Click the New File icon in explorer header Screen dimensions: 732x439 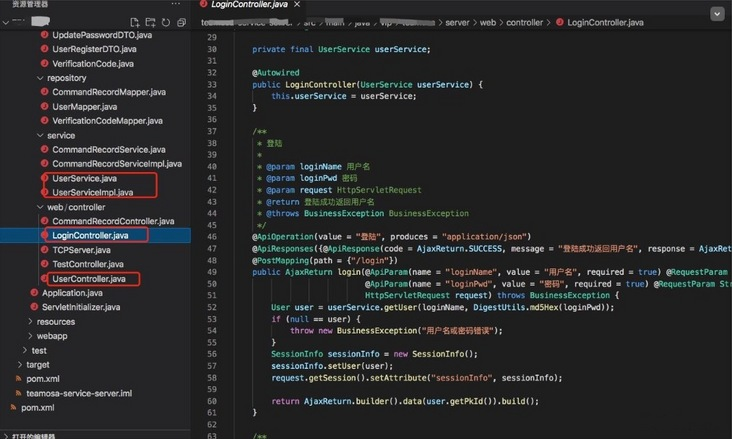[135, 22]
